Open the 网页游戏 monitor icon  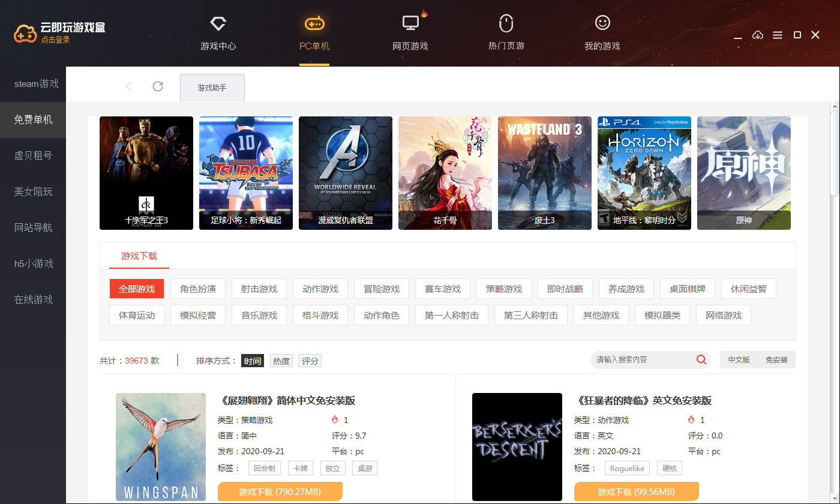(x=410, y=23)
